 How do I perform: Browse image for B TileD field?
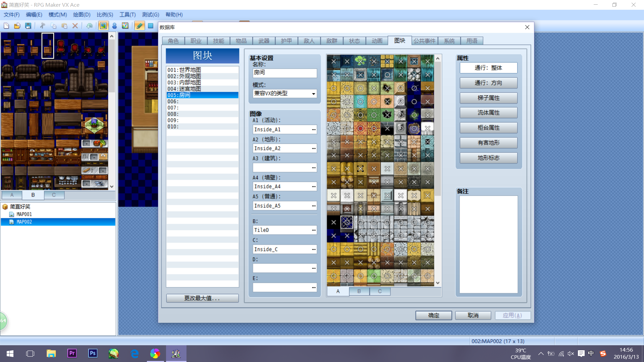tap(314, 230)
